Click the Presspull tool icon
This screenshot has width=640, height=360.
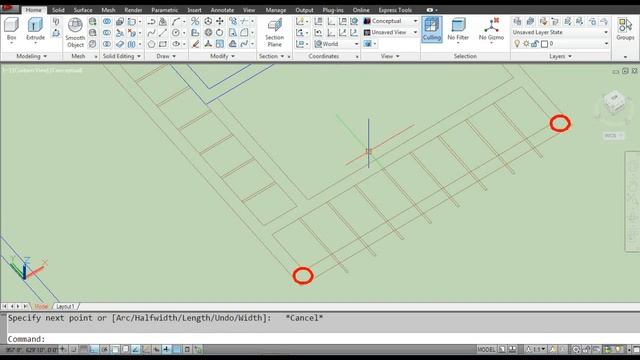pyautogui.click(x=56, y=33)
